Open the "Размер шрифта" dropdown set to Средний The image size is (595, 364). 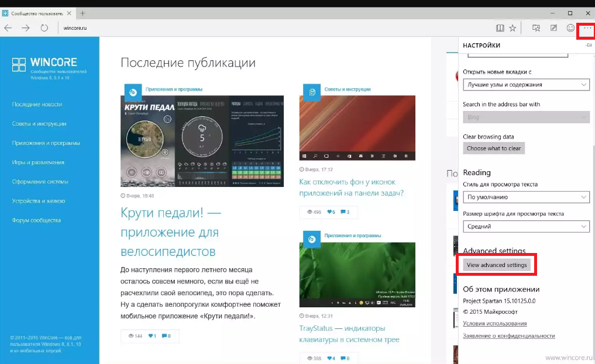526,227
